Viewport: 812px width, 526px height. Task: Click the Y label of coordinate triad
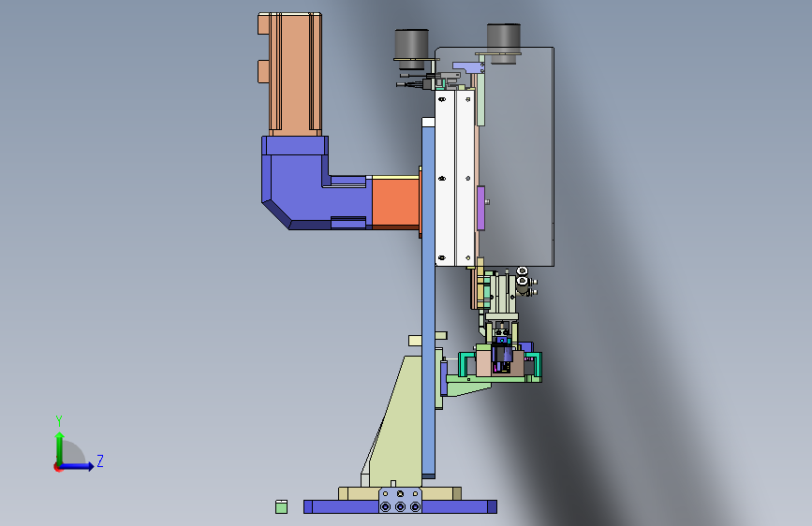59,420
